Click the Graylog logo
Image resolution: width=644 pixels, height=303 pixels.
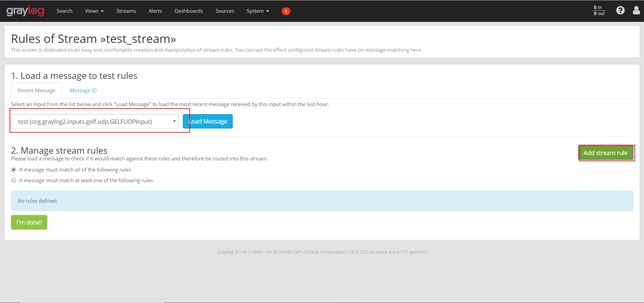tap(25, 11)
